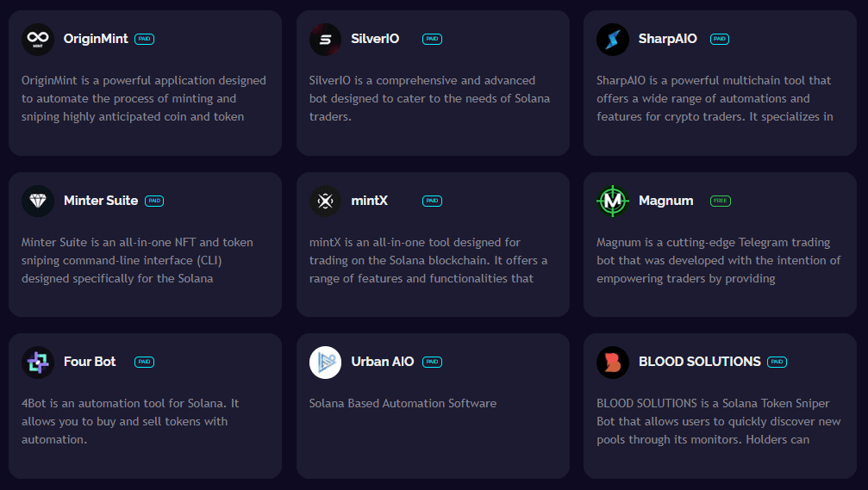Open the BLOOD SOLUTIONS title link
This screenshot has width=868, height=490.
700,362
